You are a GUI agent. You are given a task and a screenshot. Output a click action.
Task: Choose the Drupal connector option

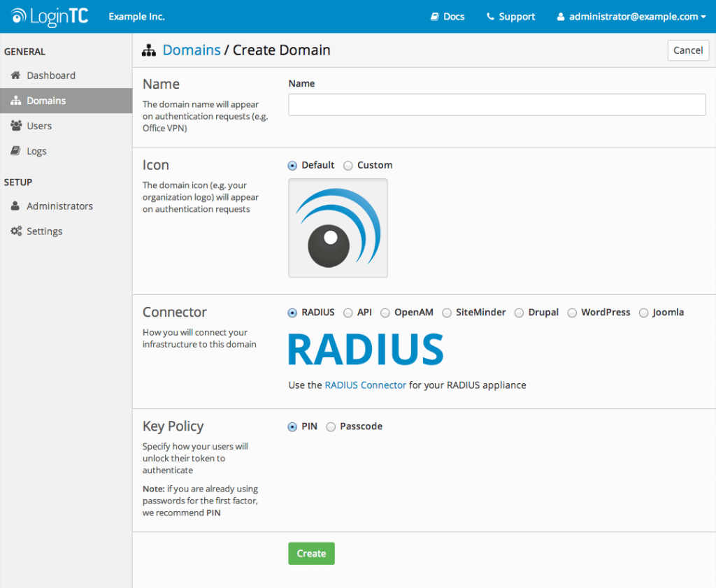tap(519, 313)
